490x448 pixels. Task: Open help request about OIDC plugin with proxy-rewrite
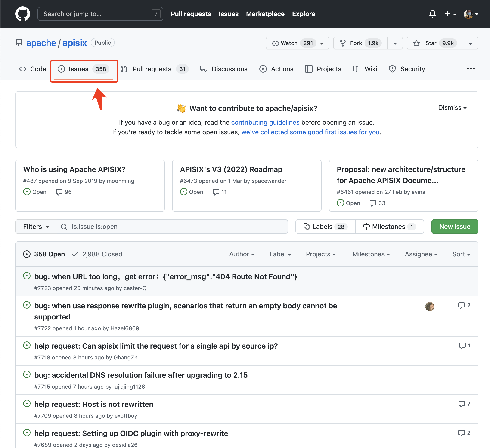[x=131, y=433]
